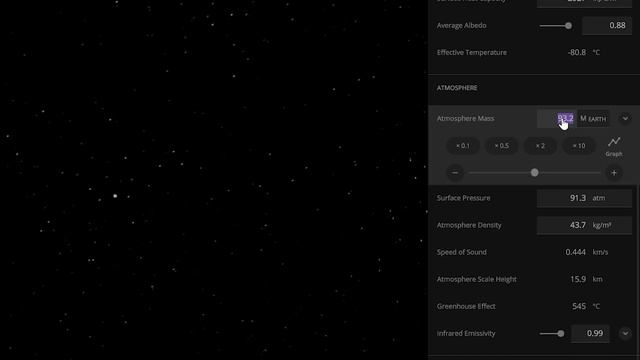
Task: Click the Speed of Sound label
Action: (462, 252)
